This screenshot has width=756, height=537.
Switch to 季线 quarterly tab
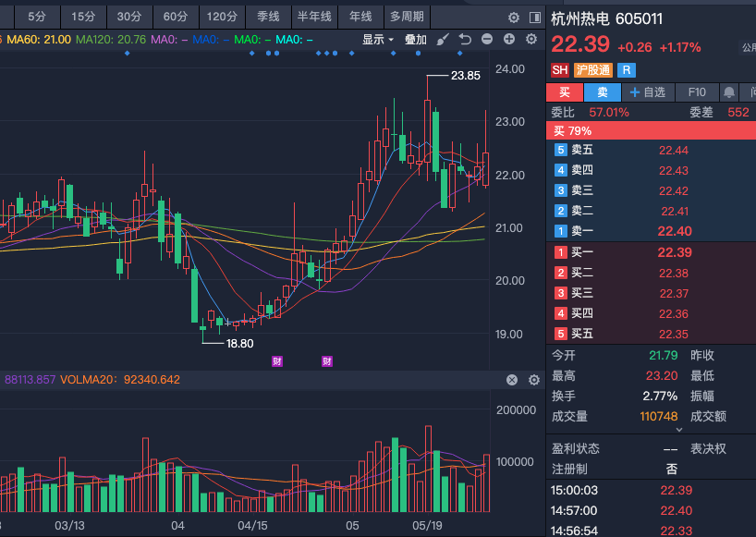(268, 17)
